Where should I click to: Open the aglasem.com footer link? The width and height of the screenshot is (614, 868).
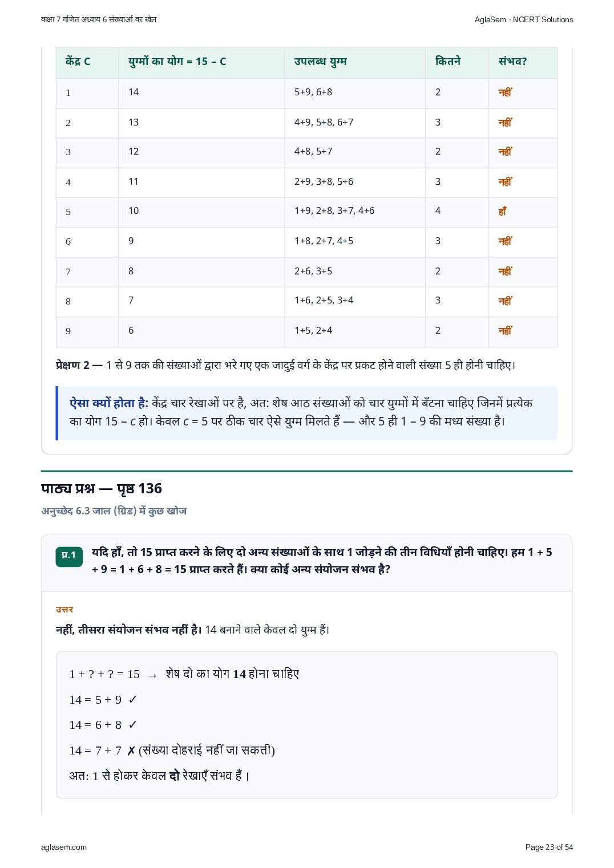pyautogui.click(x=64, y=847)
